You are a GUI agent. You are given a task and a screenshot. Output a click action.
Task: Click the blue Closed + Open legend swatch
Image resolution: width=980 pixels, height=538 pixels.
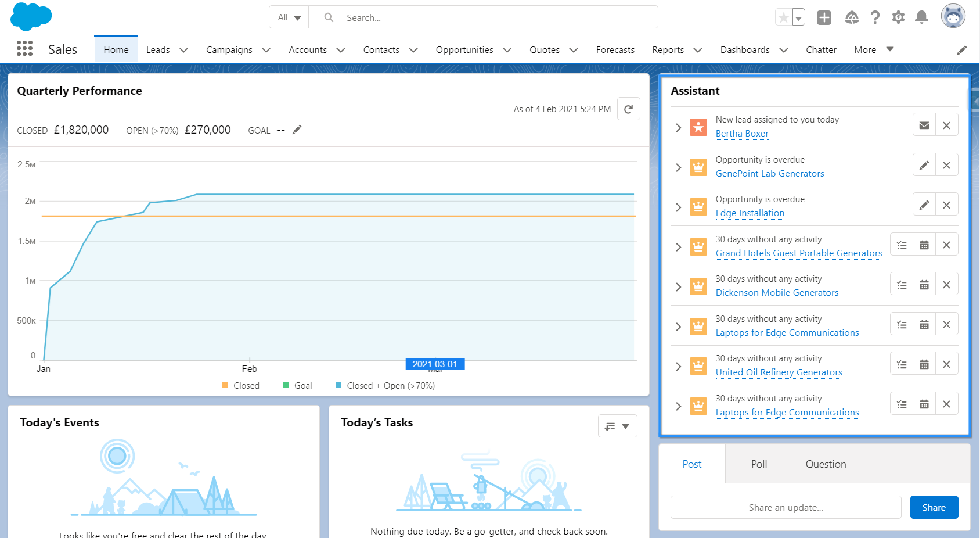[x=338, y=385]
